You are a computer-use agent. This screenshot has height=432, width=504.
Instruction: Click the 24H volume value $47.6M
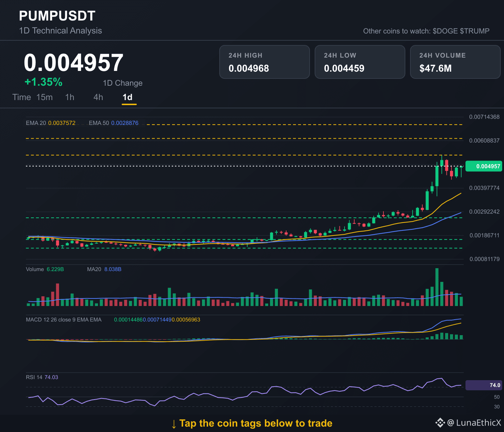click(x=436, y=68)
